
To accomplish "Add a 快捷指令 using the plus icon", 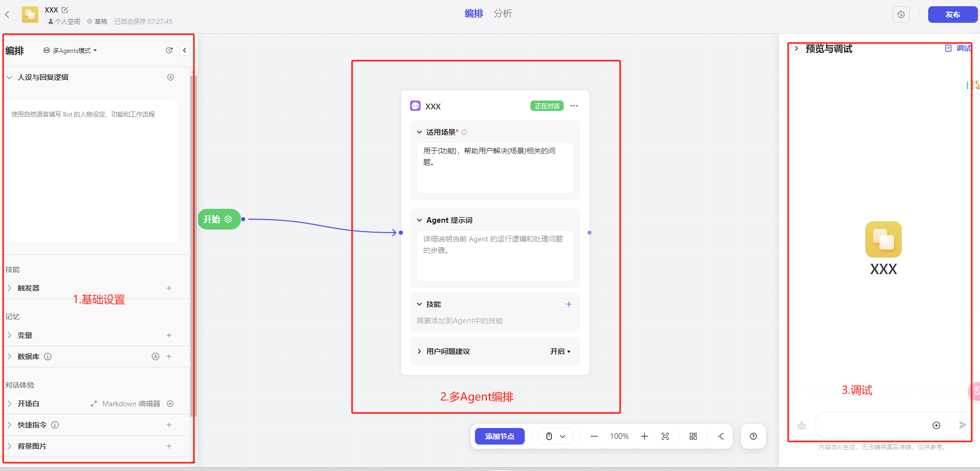I will 169,425.
